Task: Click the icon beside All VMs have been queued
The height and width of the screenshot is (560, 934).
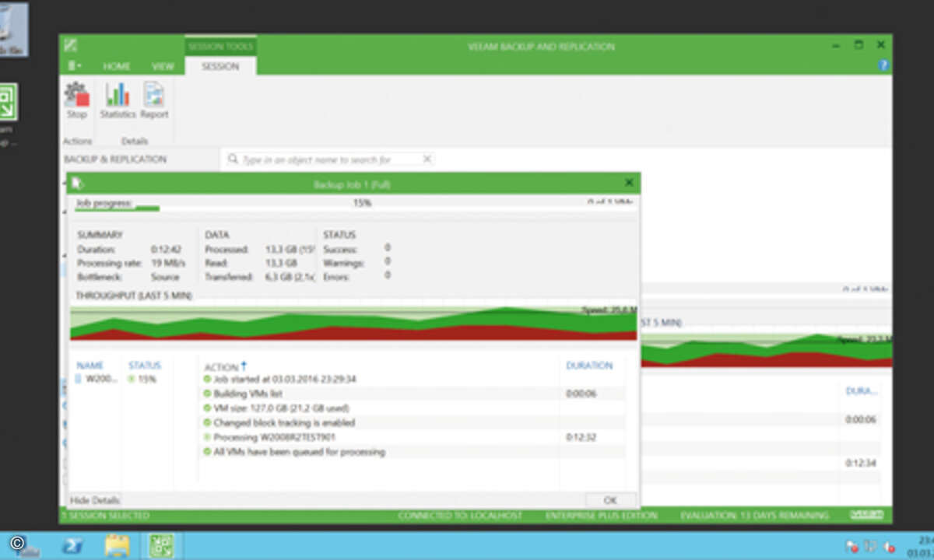Action: coord(208,451)
